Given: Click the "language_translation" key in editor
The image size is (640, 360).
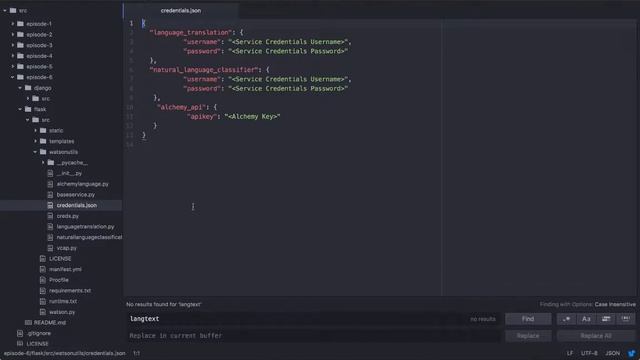Looking at the screenshot, I should (191, 32).
